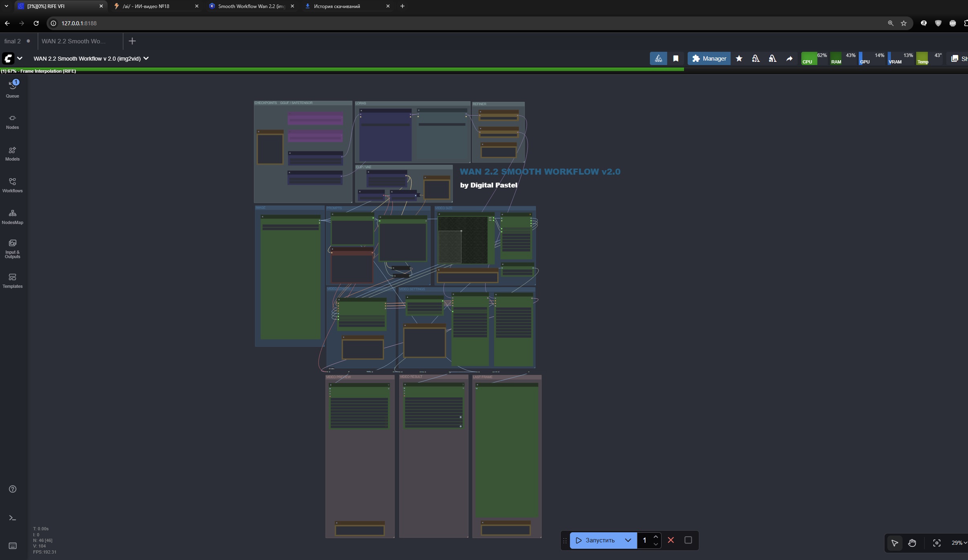Open the Models library sidebar

12,153
